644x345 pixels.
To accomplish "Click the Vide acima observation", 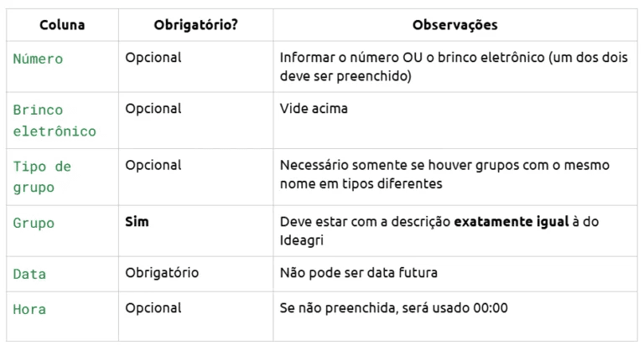I will coord(314,108).
